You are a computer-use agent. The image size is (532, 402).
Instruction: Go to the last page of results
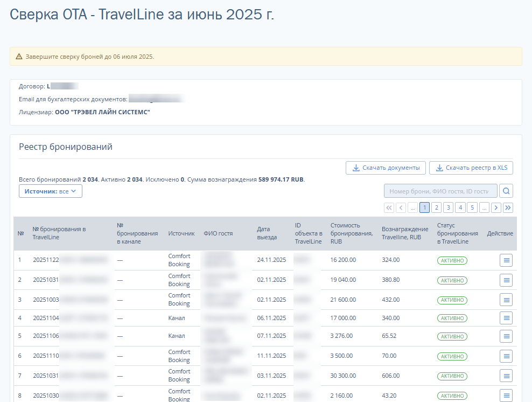(x=508, y=207)
